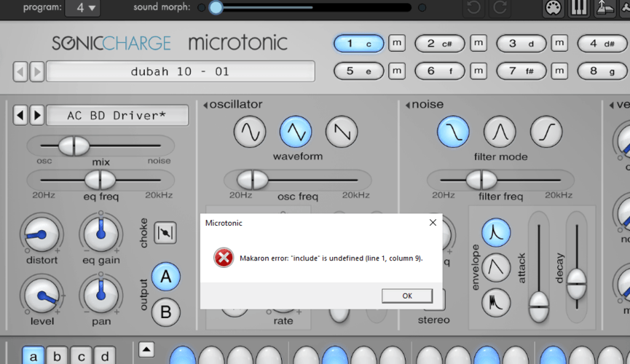Select drum channel 1 c
The height and width of the screenshot is (364, 630).
point(359,44)
